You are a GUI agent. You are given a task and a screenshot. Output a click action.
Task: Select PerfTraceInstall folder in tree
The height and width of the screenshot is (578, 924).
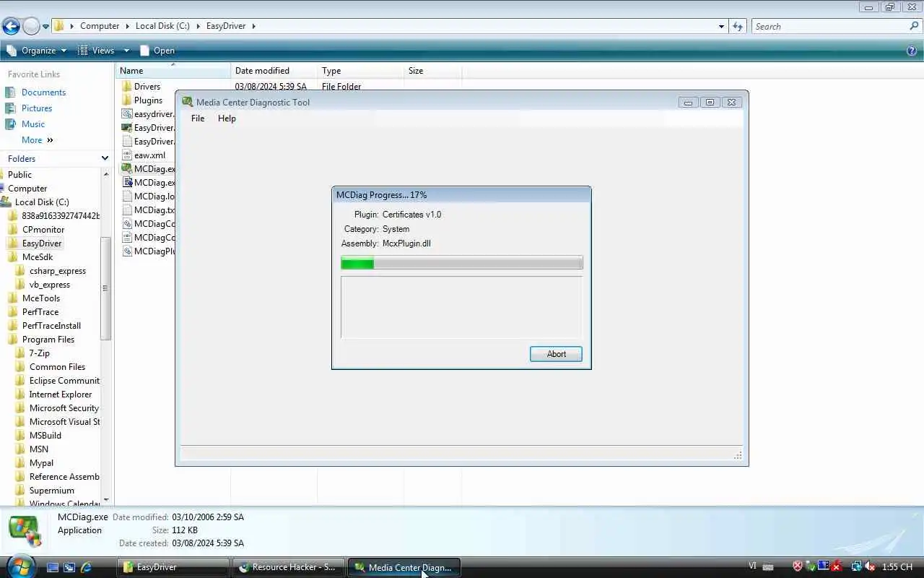[x=52, y=326]
